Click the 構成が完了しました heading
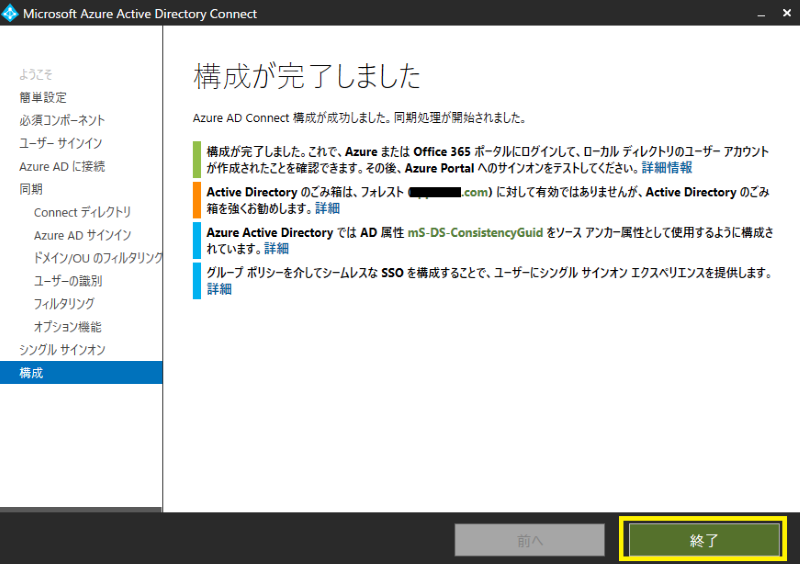This screenshot has height=564, width=800. pyautogui.click(x=307, y=77)
